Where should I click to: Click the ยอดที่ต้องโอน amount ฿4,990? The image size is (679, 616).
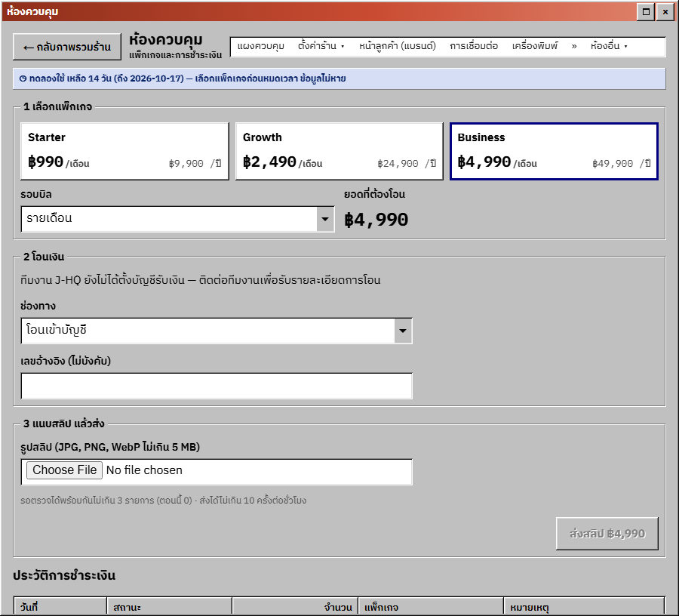coord(376,220)
